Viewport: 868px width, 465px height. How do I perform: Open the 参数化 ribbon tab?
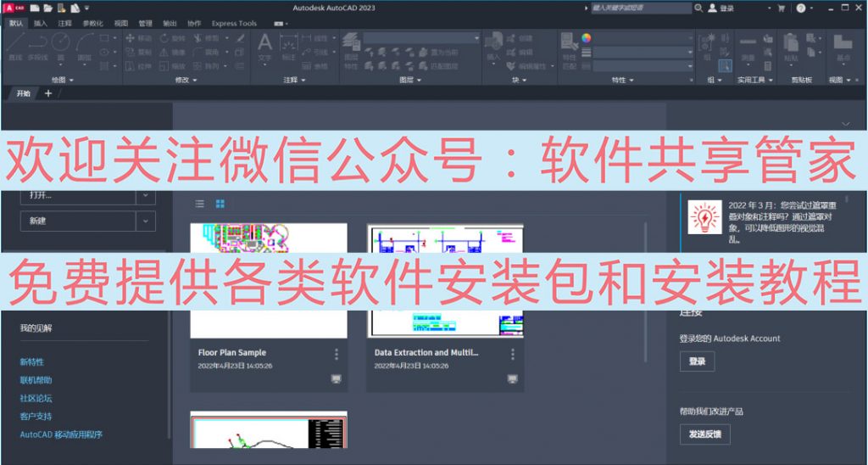point(92,23)
